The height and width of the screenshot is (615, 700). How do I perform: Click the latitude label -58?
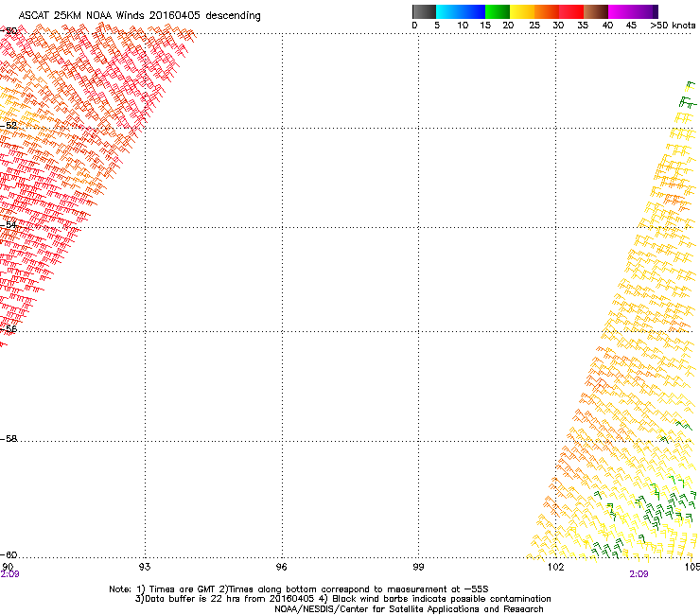coord(9,439)
